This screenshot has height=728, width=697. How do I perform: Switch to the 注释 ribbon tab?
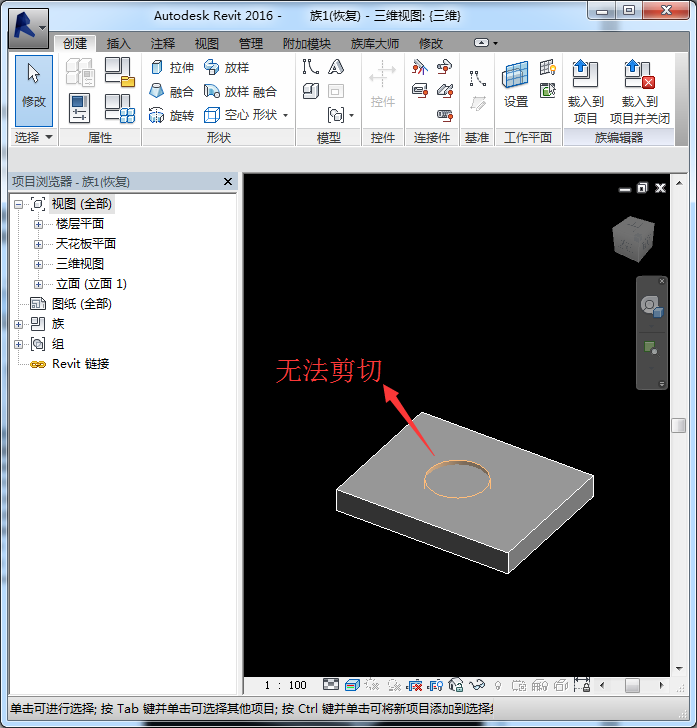(x=163, y=44)
